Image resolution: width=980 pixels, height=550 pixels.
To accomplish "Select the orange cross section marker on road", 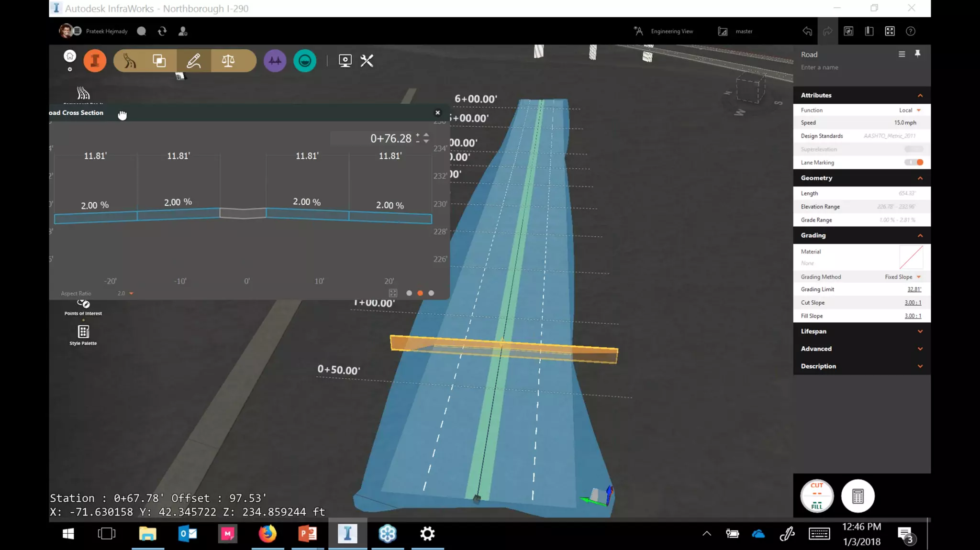I will (504, 350).
